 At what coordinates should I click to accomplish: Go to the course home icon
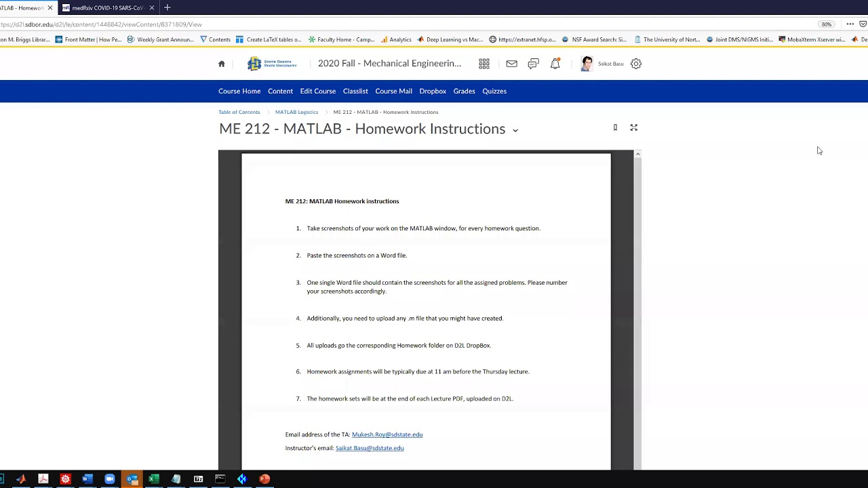(x=221, y=64)
